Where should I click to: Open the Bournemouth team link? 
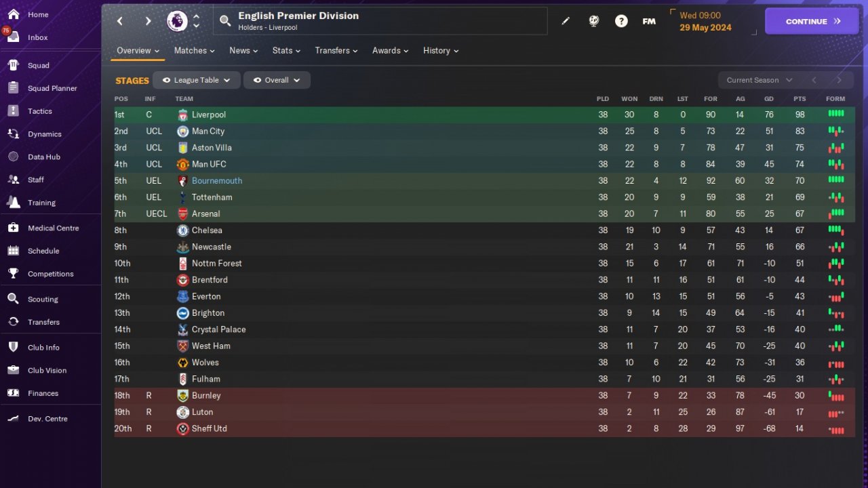click(x=217, y=181)
